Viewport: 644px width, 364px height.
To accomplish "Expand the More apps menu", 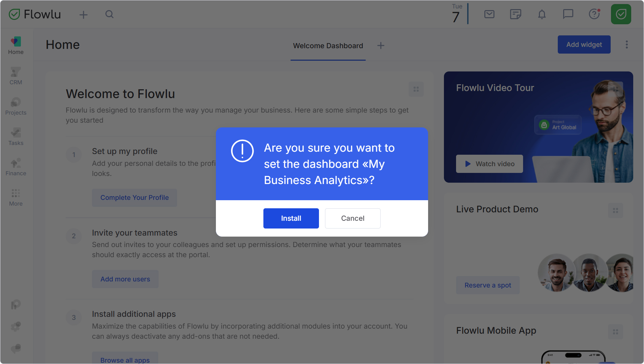I will click(x=16, y=197).
